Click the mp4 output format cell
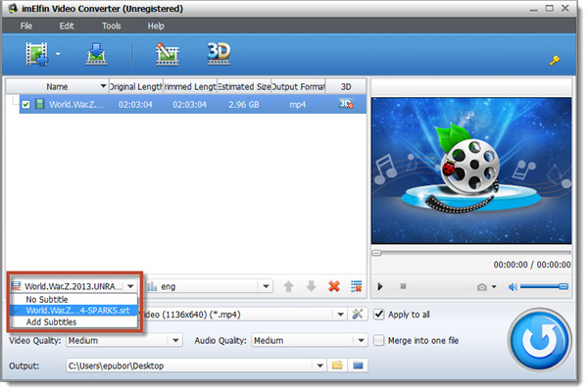The width and height of the screenshot is (588, 392). pyautogui.click(x=297, y=104)
